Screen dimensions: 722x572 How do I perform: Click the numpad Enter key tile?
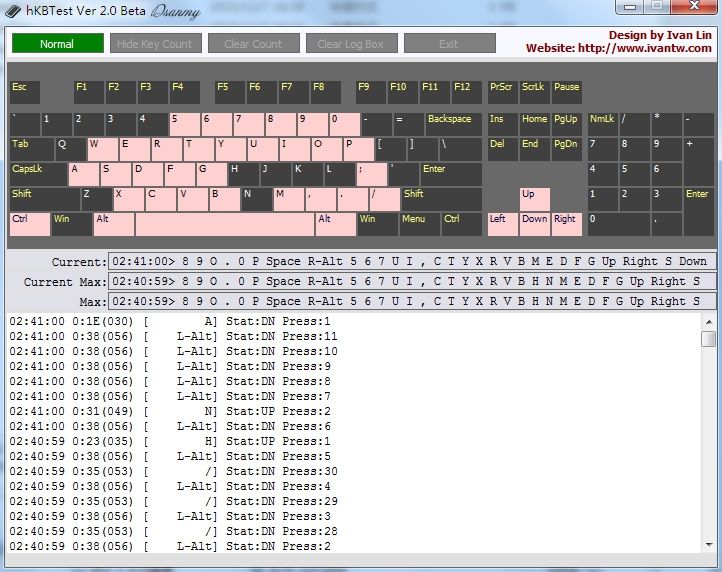click(x=699, y=212)
